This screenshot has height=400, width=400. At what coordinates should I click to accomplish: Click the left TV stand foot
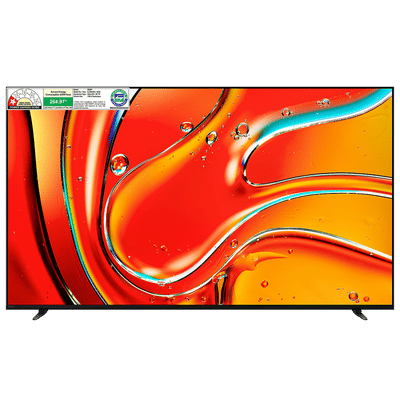pos(40,314)
